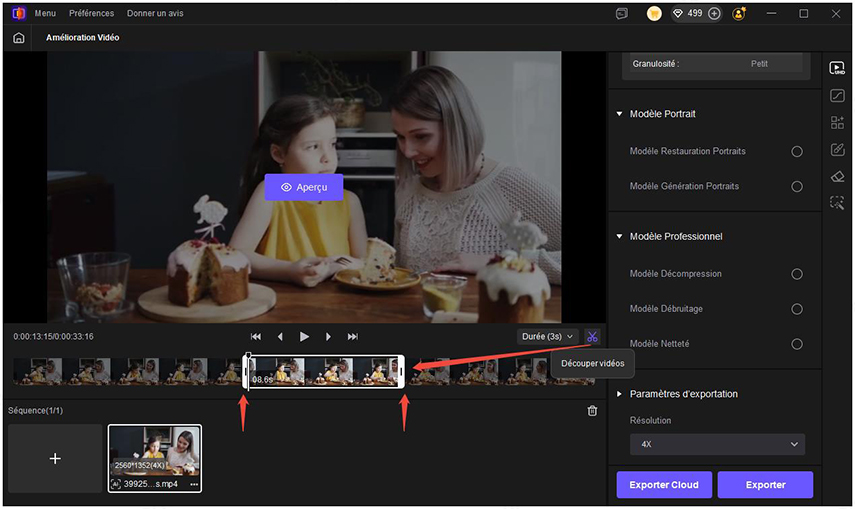The width and height of the screenshot is (855, 509).
Task: Collapse the Modèle Professionnel section
Action: click(x=619, y=236)
